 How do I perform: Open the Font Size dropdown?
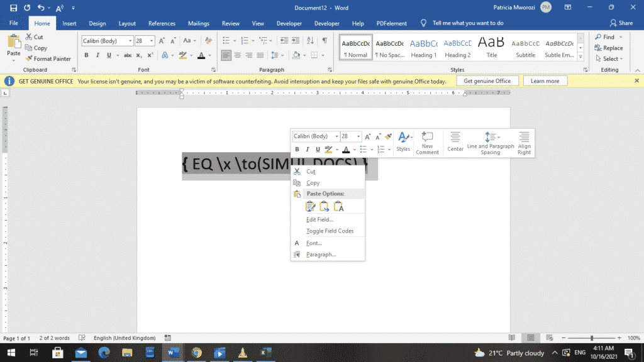(x=151, y=40)
